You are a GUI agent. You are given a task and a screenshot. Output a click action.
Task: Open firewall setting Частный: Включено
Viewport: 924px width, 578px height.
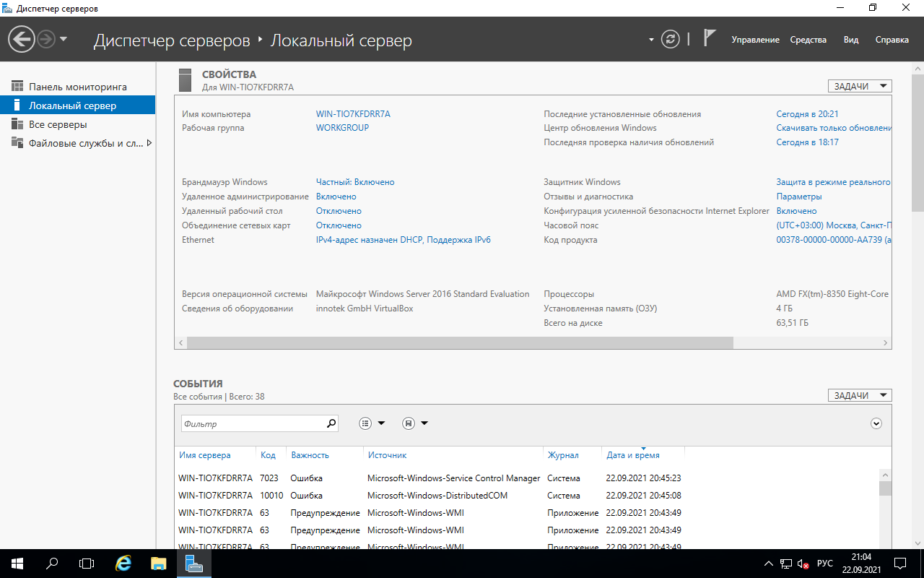coord(355,182)
